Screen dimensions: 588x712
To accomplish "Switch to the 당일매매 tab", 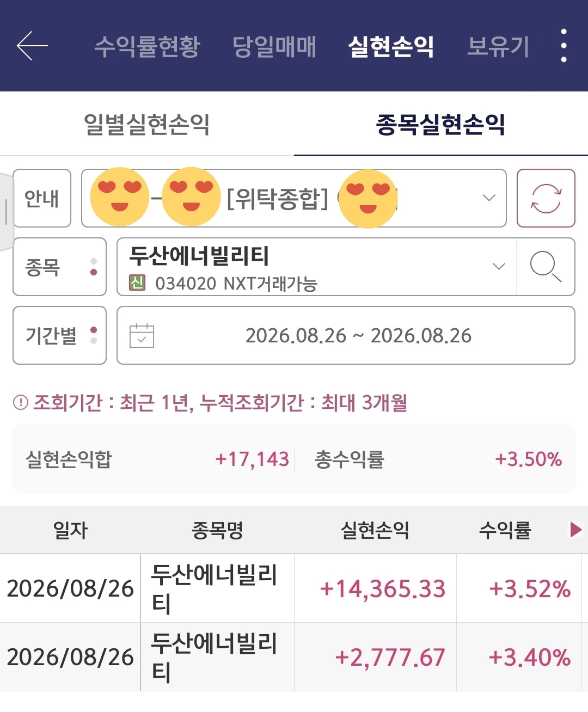I will click(x=274, y=46).
